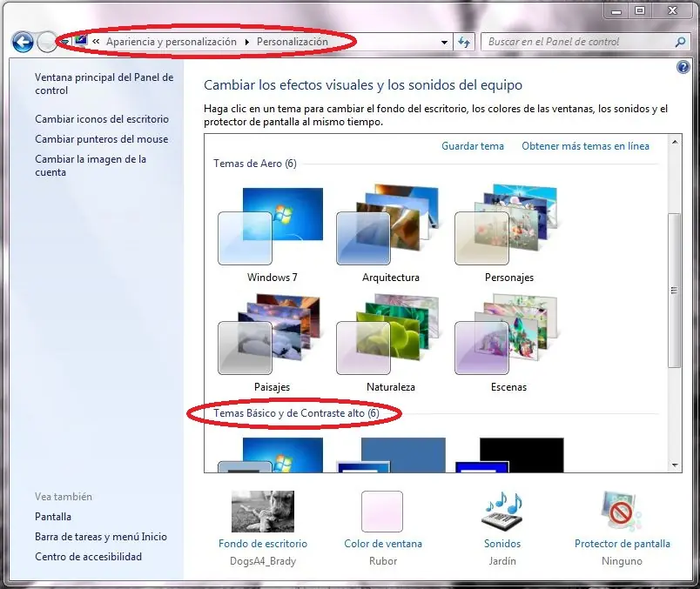The height and width of the screenshot is (589, 700).
Task: Click the theme list scroll down arrow
Action: click(x=675, y=465)
